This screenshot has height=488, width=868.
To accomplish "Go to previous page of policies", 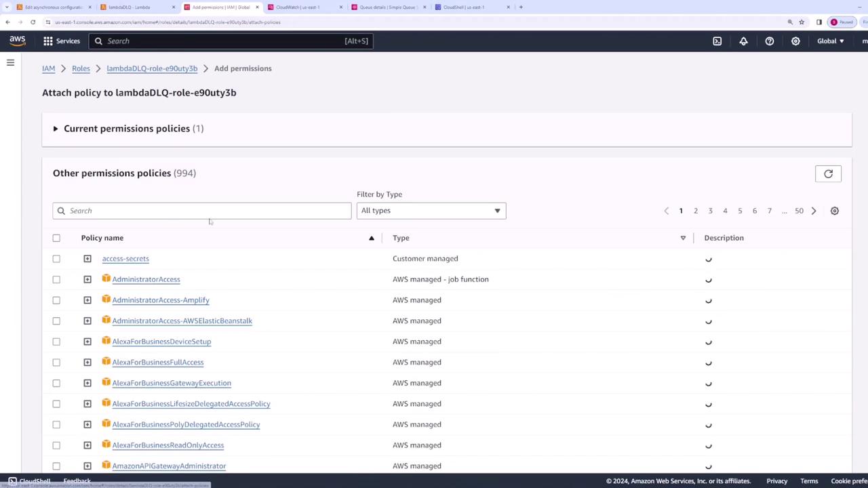I will [x=666, y=211].
